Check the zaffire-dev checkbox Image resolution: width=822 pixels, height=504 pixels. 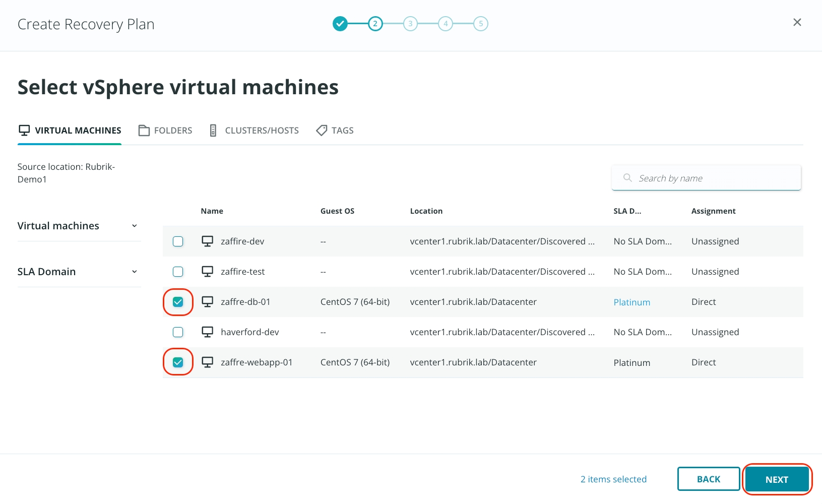pos(178,241)
